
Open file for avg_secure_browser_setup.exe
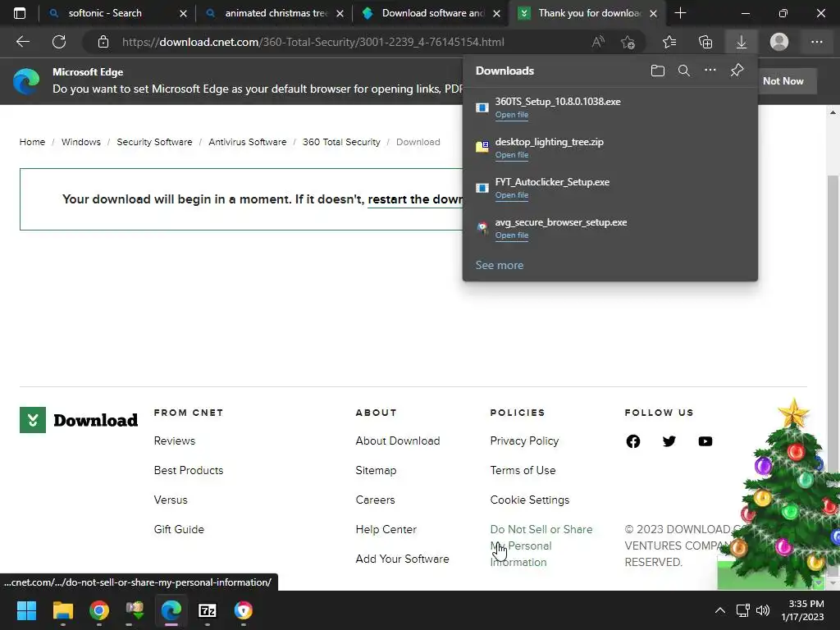[512, 235]
